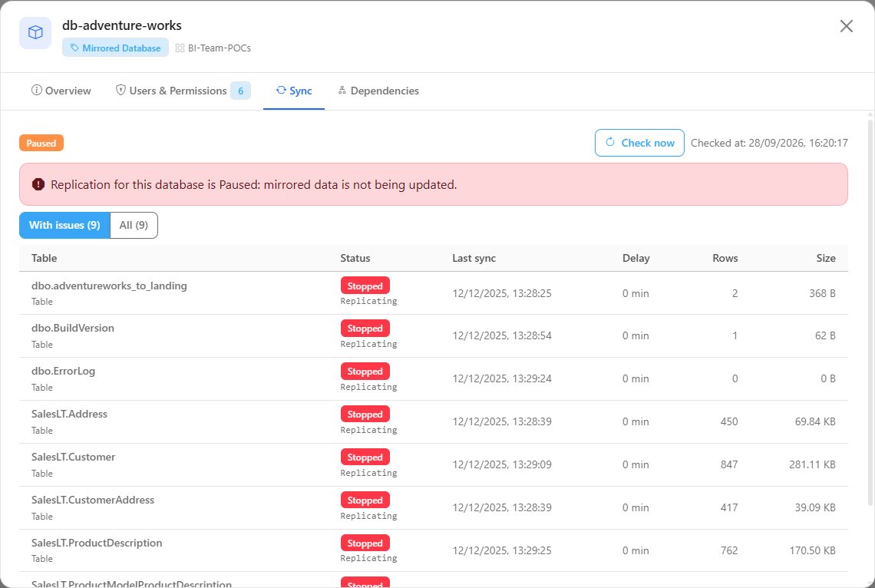Image resolution: width=875 pixels, height=588 pixels.
Task: Click the 170.50 KB size value
Action: 812,550
